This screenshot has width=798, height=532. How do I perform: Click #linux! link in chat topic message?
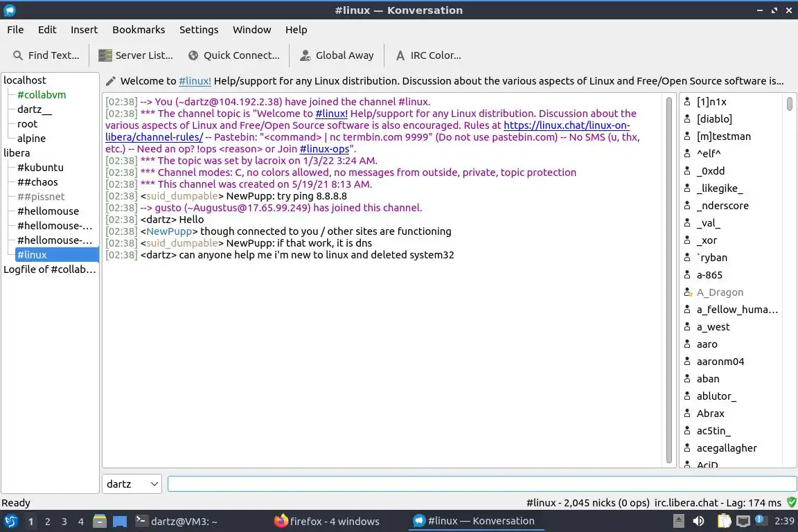point(331,114)
